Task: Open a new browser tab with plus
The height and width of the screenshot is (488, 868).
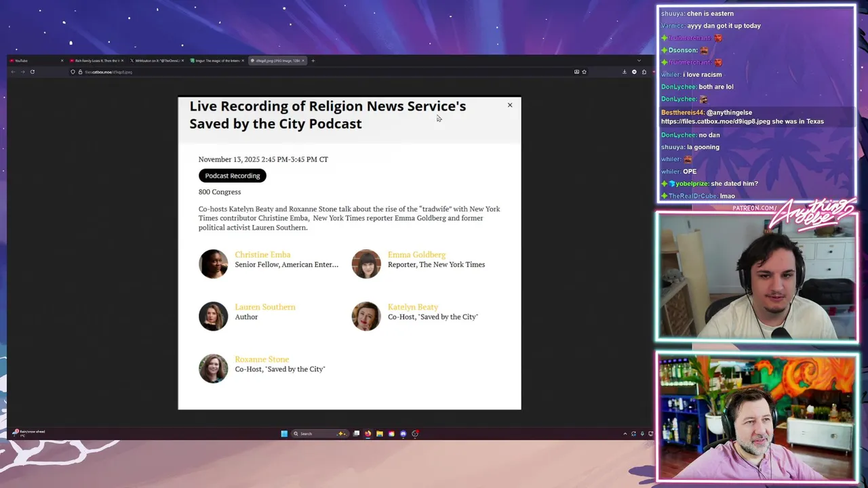Action: click(313, 60)
